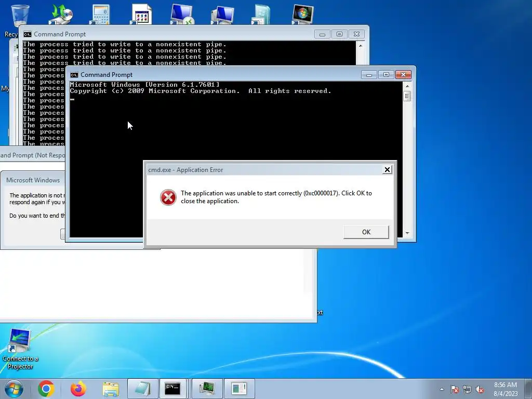Click the back Command Prompt window title text

click(60, 34)
